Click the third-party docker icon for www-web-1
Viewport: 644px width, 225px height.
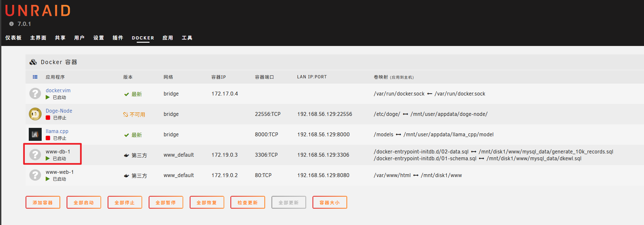pos(126,176)
